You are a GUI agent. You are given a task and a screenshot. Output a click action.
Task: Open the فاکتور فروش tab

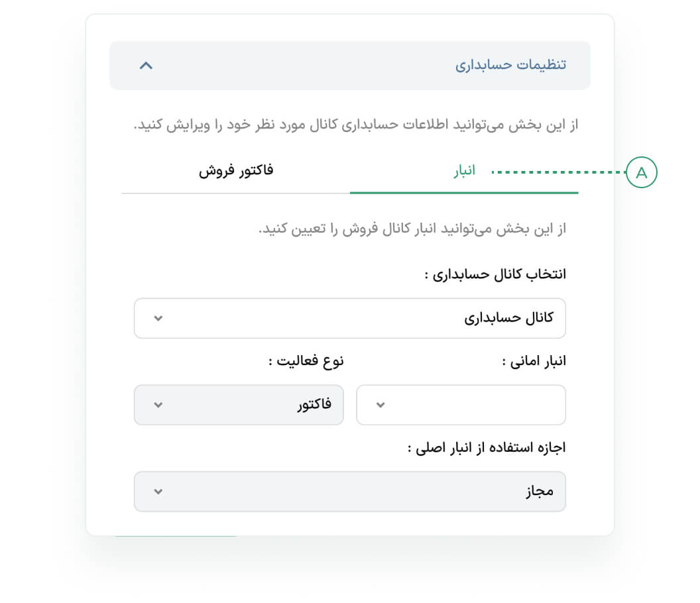click(x=236, y=170)
